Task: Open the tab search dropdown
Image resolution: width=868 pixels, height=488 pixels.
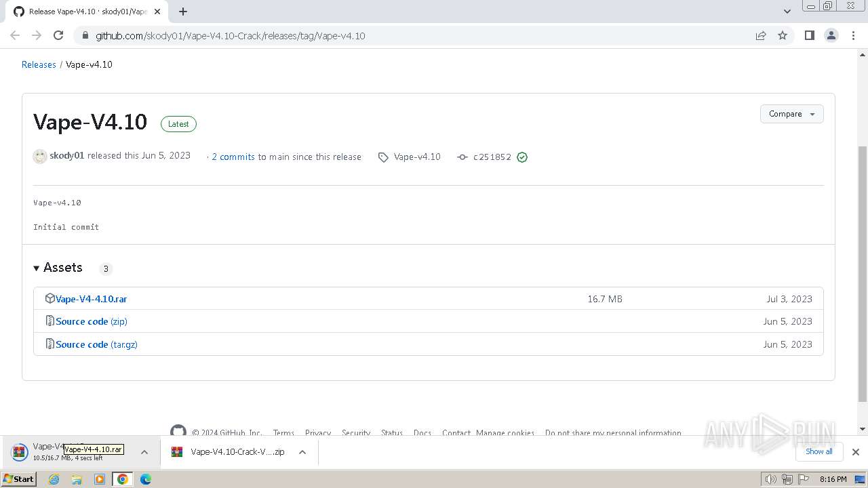Action: point(787,12)
